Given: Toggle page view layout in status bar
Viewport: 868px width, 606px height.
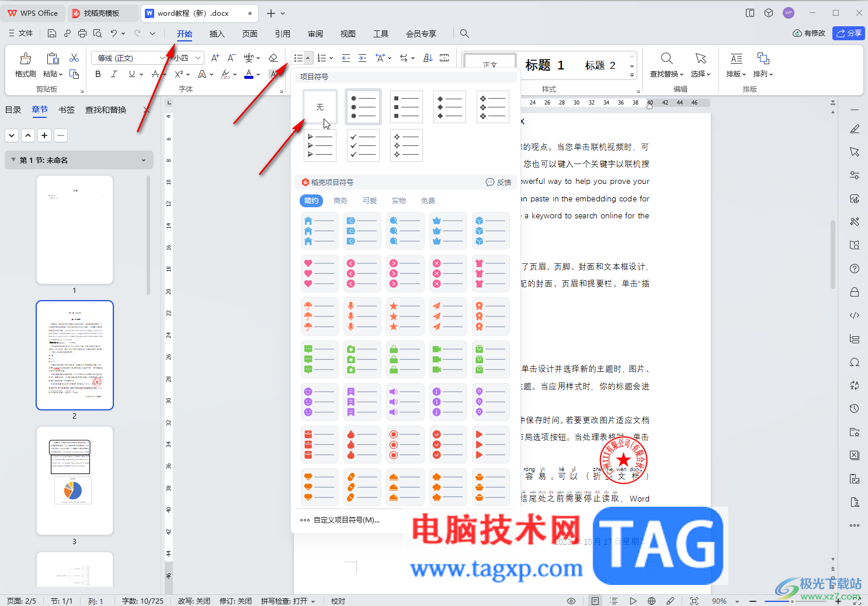Looking at the screenshot, I should pos(595,601).
